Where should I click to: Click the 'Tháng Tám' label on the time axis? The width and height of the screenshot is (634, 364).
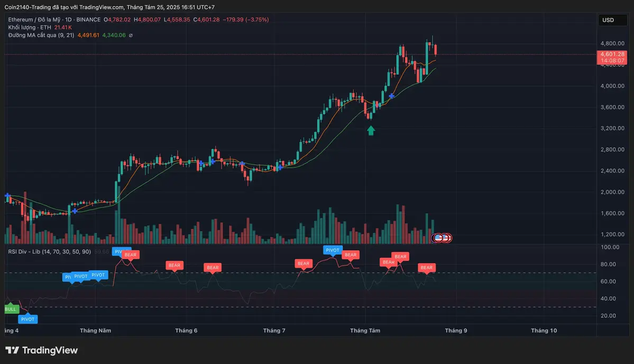coord(365,330)
